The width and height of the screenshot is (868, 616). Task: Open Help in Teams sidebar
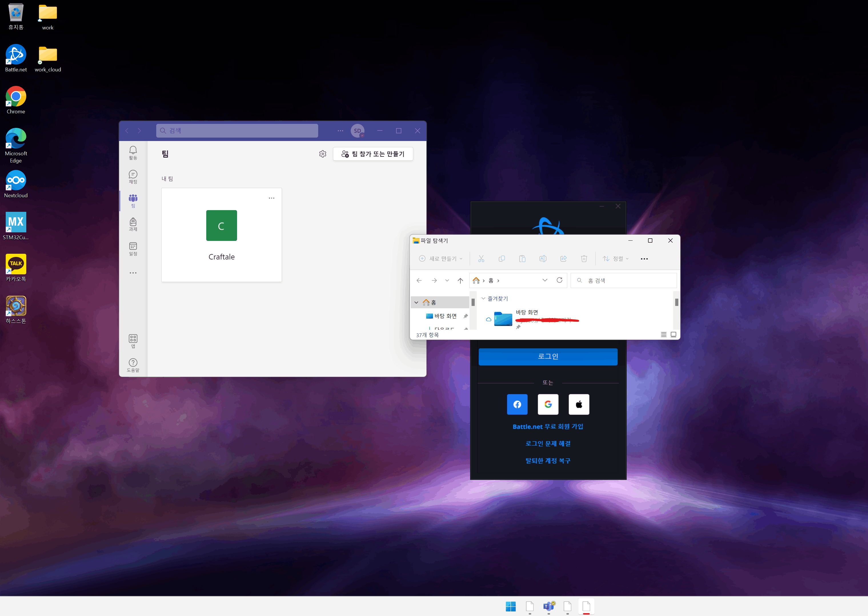point(133,365)
